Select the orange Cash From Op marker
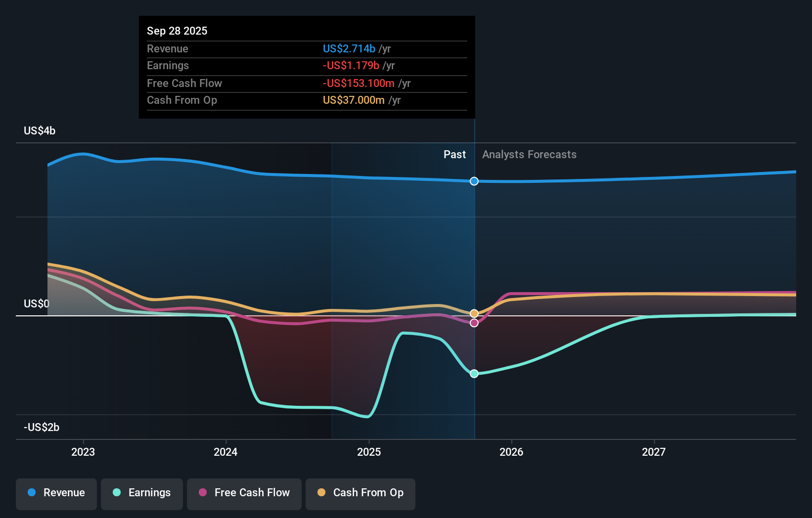 (x=474, y=313)
